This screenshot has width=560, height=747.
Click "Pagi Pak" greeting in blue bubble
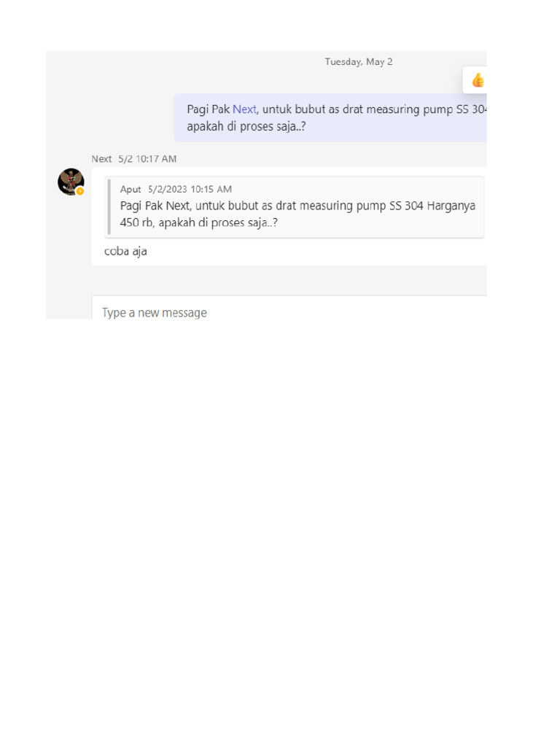208,109
